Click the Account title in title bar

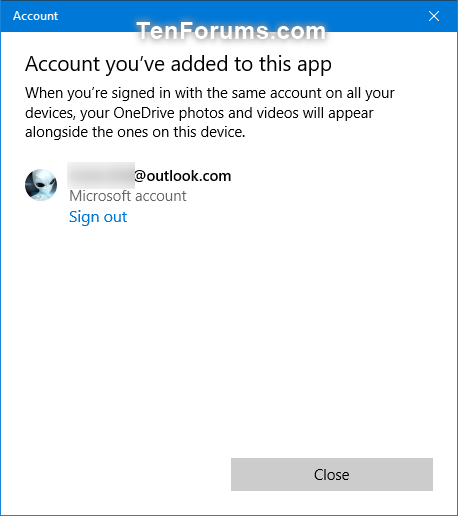coord(35,16)
